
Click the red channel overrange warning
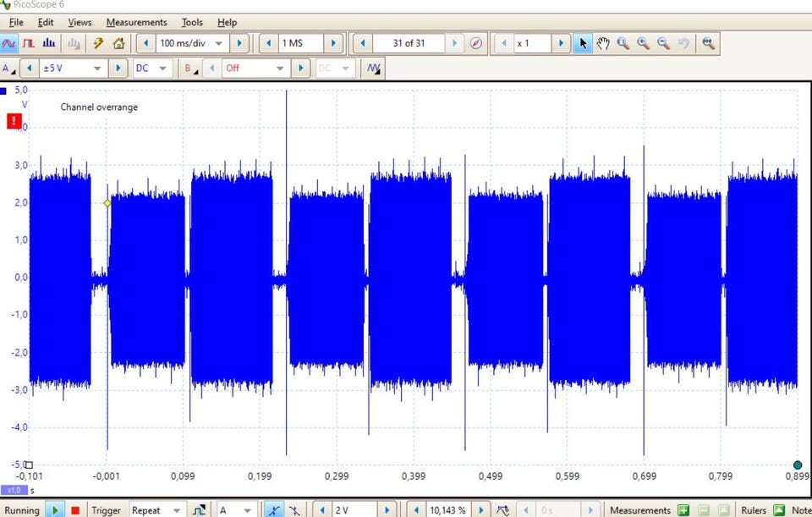coord(14,122)
